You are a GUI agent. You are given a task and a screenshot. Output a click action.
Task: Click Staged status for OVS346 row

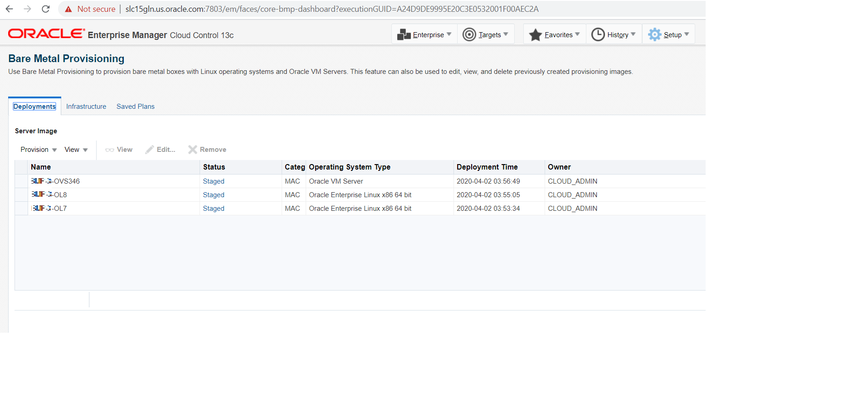pos(214,181)
